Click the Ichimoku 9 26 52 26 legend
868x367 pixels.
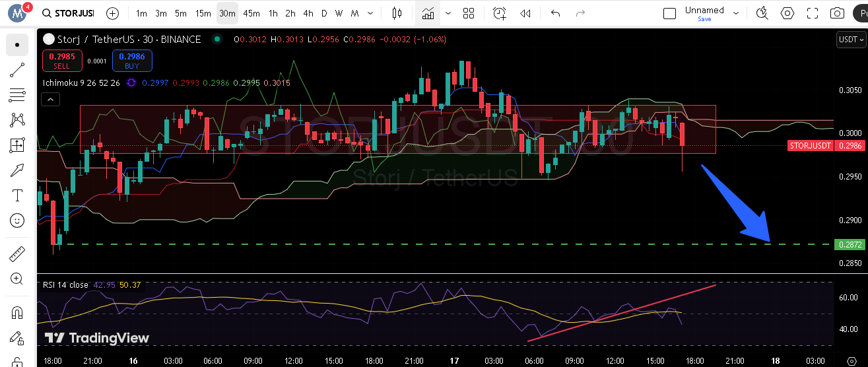click(x=81, y=83)
